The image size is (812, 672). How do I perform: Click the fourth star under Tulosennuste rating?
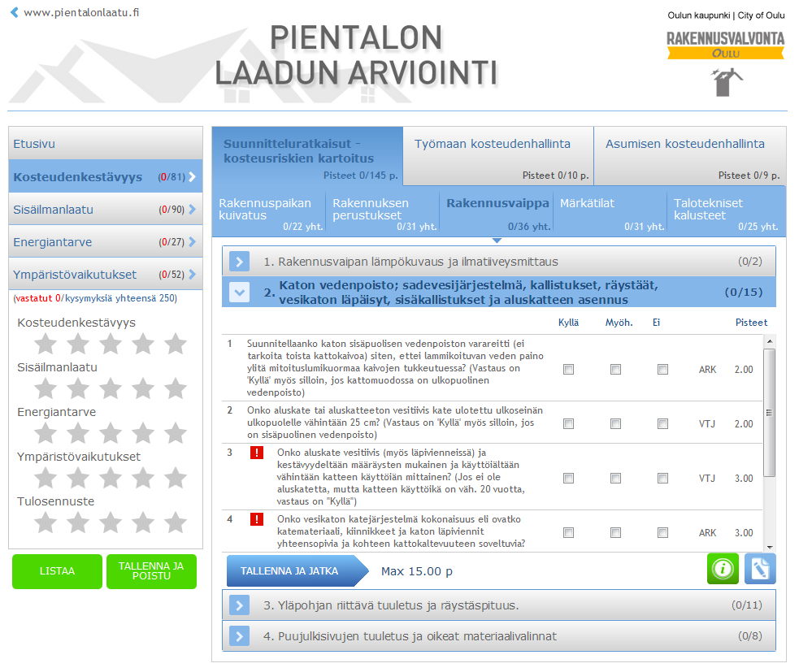(x=143, y=522)
